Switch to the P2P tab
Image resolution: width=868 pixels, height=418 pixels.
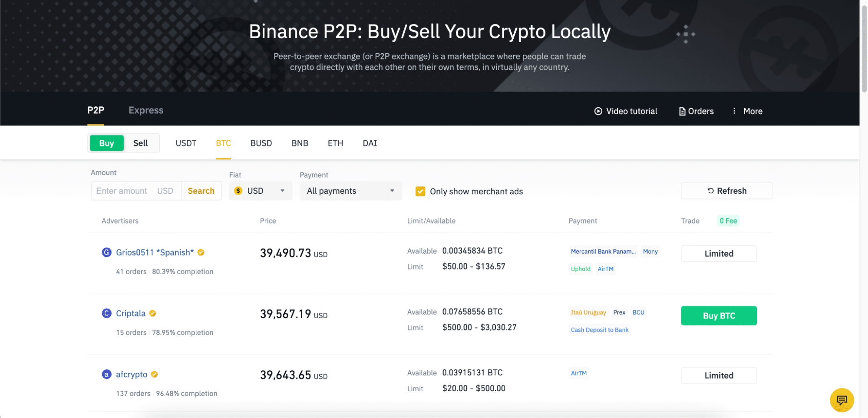point(96,110)
